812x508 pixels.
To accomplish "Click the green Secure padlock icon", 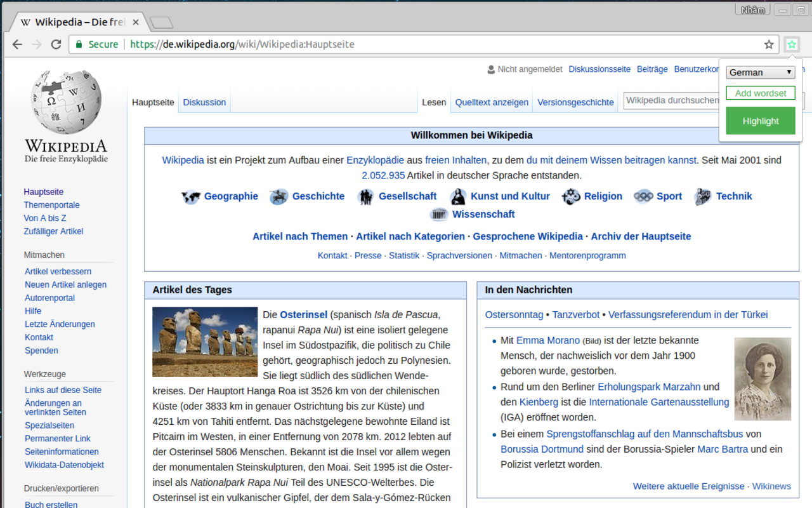I will click(79, 44).
